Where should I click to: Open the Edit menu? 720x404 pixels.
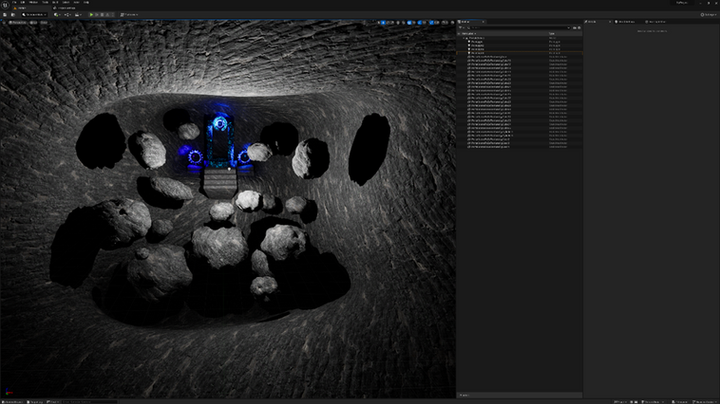click(x=22, y=2)
